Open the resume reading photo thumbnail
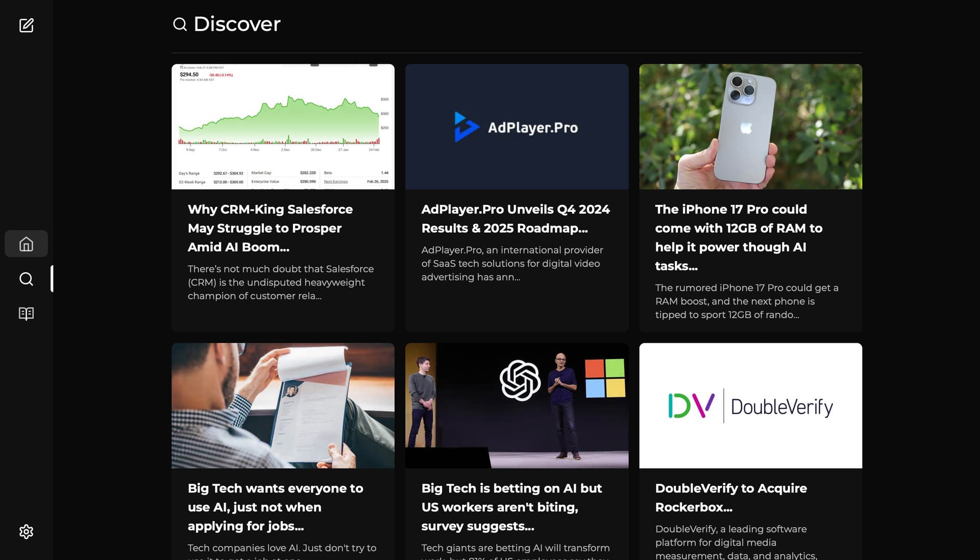This screenshot has height=560, width=980. click(x=283, y=405)
